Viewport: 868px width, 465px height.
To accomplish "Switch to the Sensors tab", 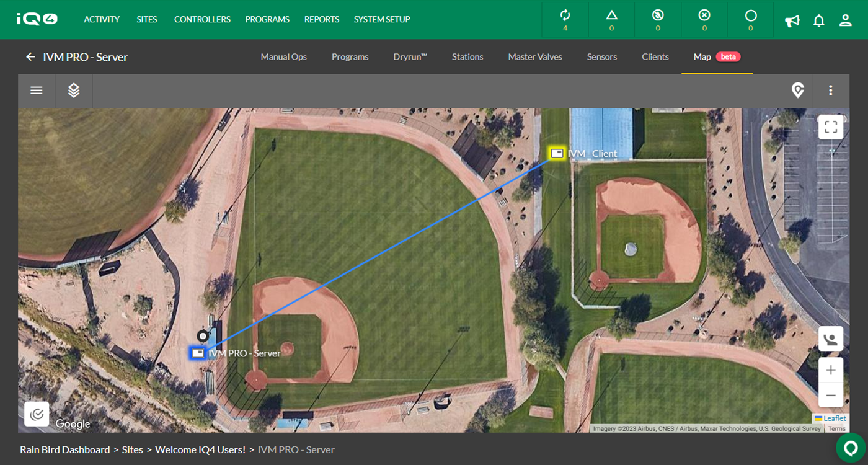I will [x=602, y=57].
